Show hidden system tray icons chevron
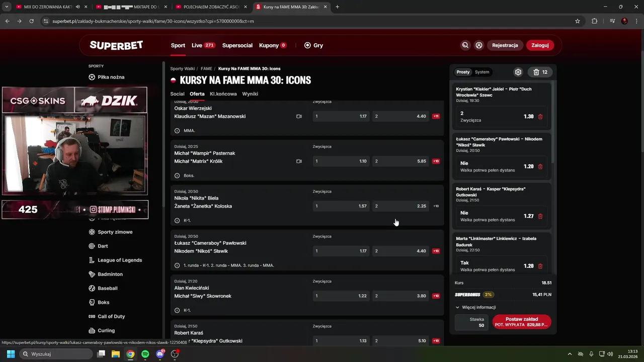This screenshot has width=644, height=362. tap(570, 354)
